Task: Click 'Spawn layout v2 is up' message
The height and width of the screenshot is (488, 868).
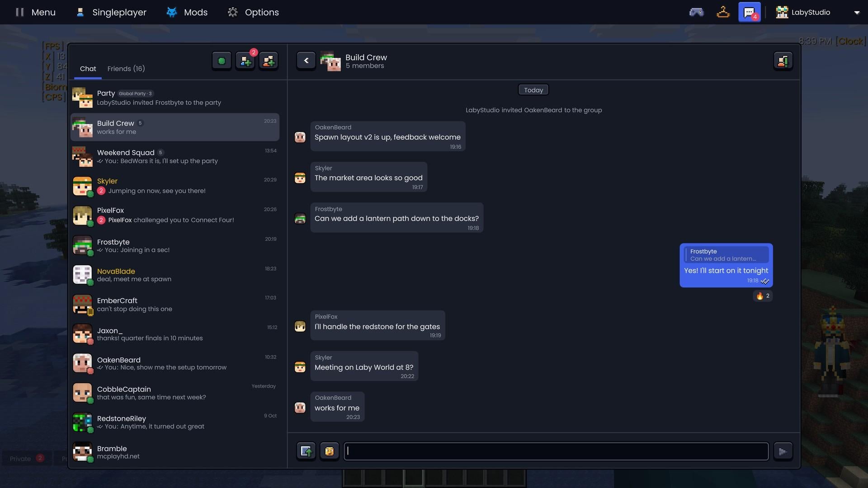Action: [387, 137]
